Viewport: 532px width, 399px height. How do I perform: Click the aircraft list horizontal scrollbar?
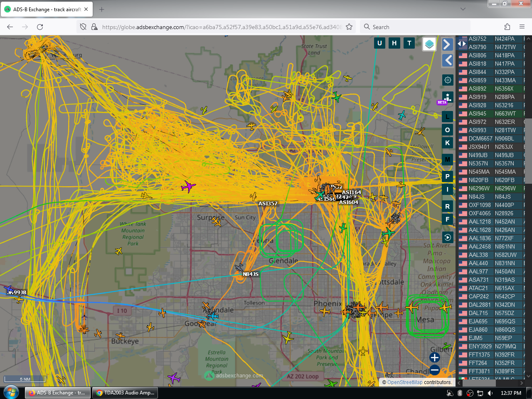click(x=479, y=383)
